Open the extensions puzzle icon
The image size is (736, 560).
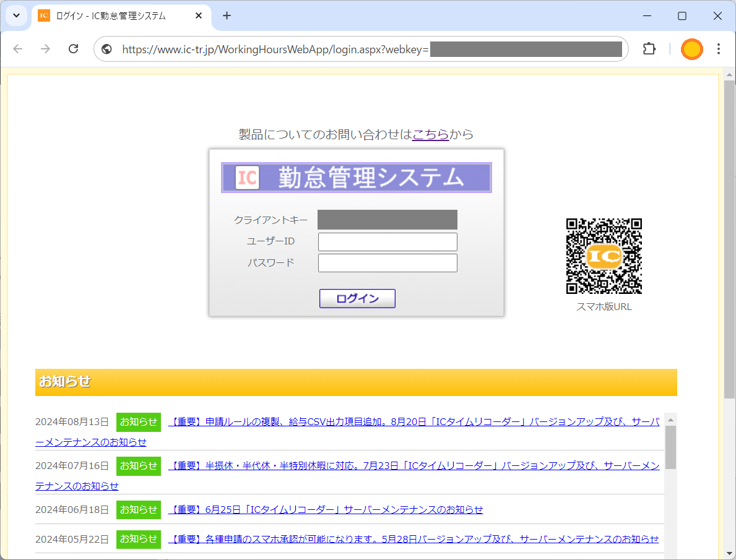tap(649, 49)
